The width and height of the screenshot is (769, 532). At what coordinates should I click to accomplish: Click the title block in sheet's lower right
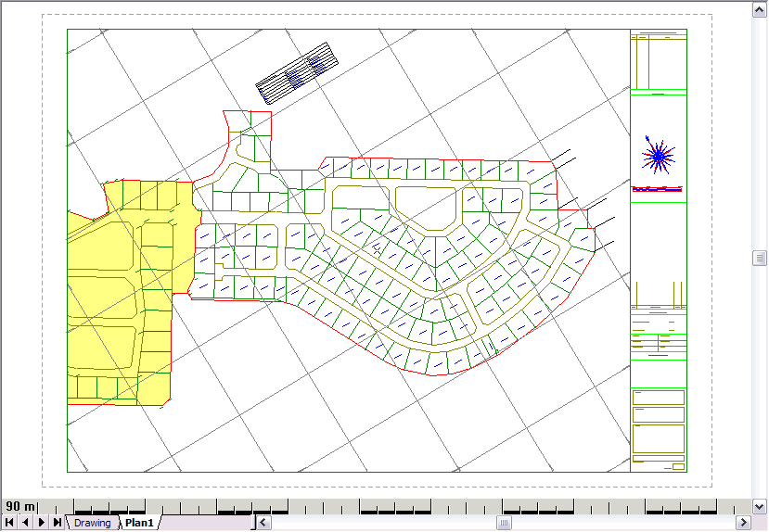658,426
